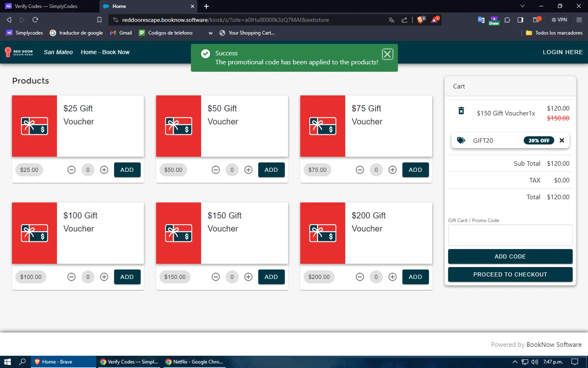Open the tab search dropdown arrow
588x368 pixels.
click(522, 6)
